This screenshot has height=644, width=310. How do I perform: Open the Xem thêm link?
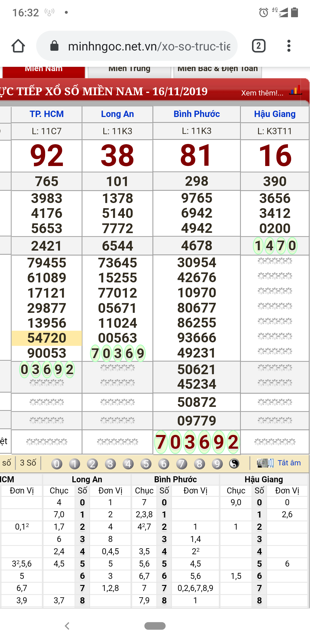click(262, 93)
